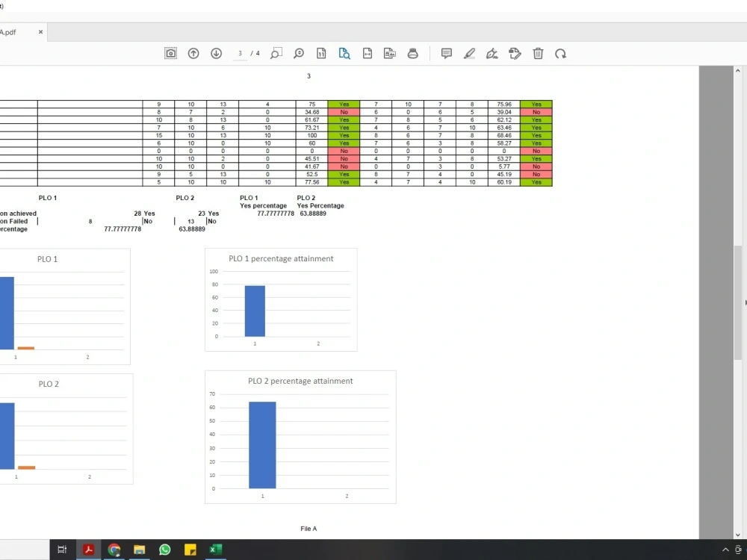Open Excel from the taskbar
The image size is (747, 560).
[215, 550]
